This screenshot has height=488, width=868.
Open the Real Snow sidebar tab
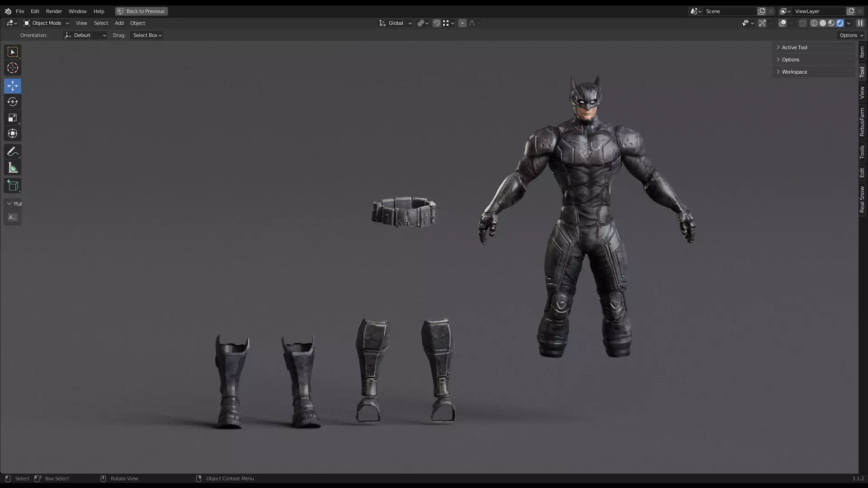click(x=862, y=199)
